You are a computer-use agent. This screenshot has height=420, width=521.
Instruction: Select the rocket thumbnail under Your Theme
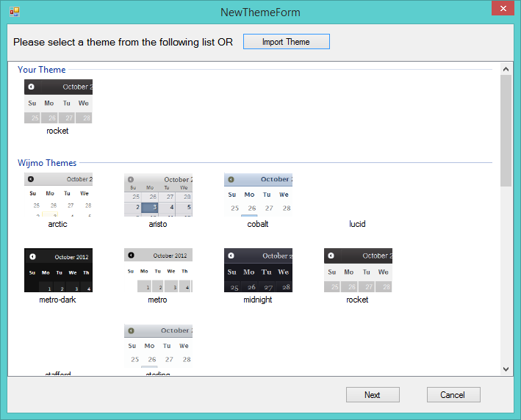(58, 101)
